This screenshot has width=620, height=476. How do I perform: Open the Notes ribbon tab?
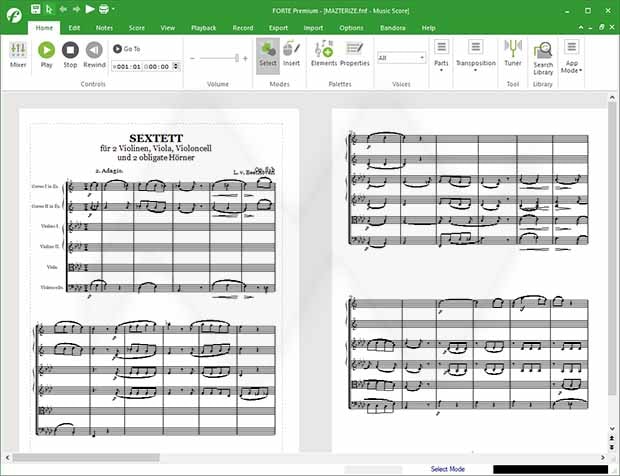(104, 28)
